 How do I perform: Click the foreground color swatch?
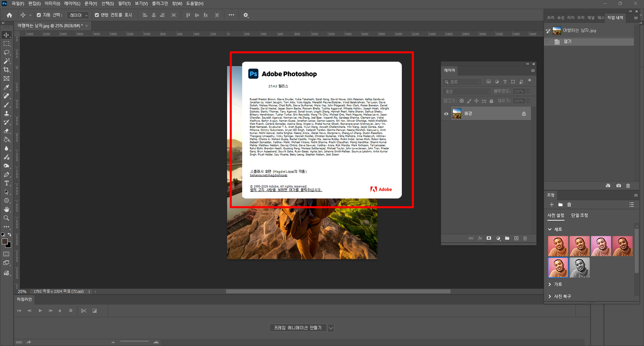click(5, 241)
